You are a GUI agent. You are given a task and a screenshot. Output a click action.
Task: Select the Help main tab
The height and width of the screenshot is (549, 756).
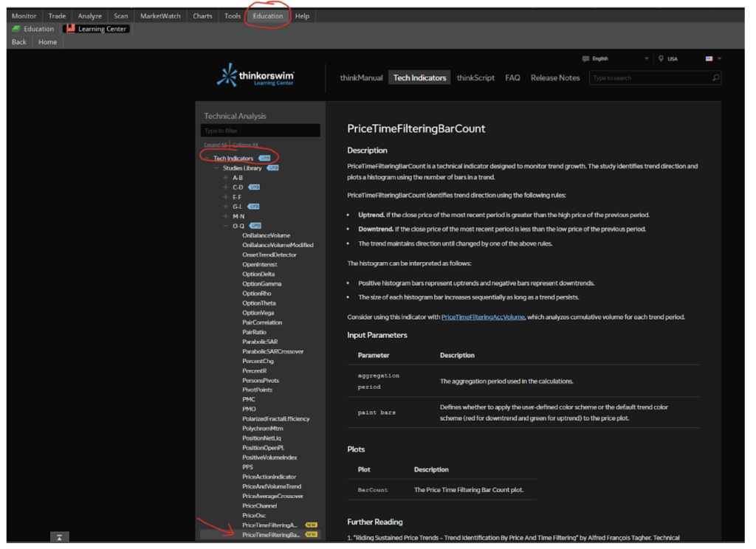pyautogui.click(x=302, y=16)
